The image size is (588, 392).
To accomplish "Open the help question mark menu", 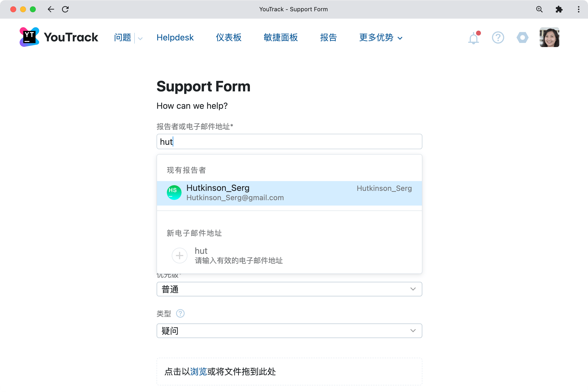I will (x=498, y=38).
